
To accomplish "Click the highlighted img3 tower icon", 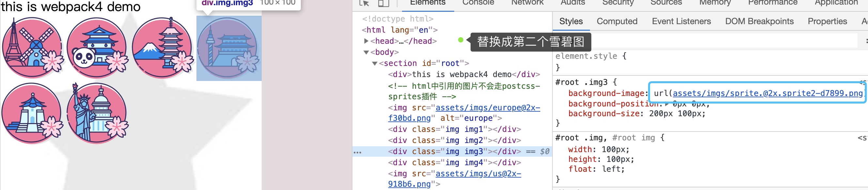I will (x=228, y=48).
